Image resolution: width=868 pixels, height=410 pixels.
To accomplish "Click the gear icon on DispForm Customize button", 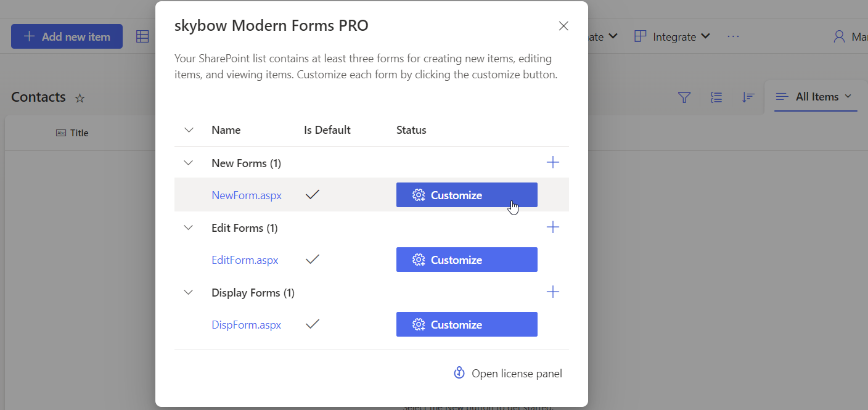I will click(x=419, y=324).
